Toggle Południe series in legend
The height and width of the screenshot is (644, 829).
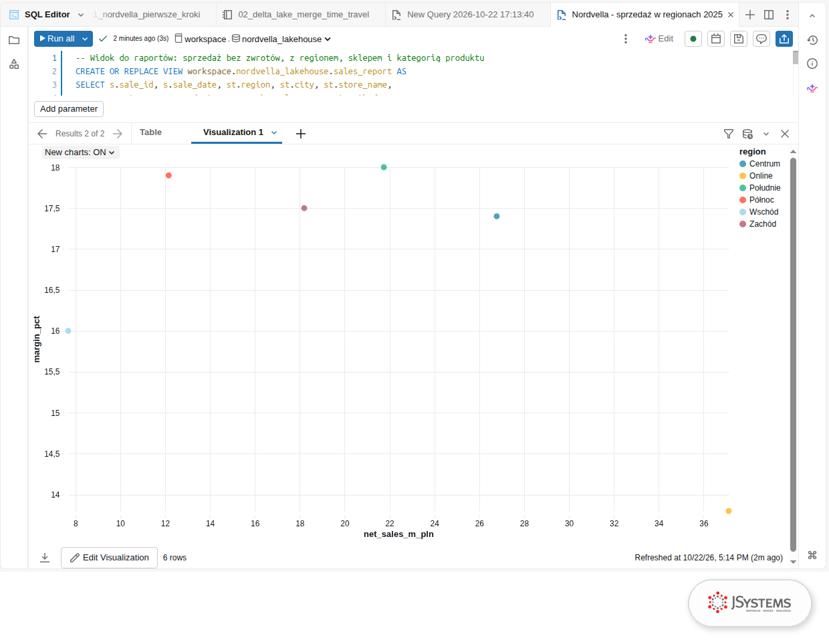click(x=760, y=188)
